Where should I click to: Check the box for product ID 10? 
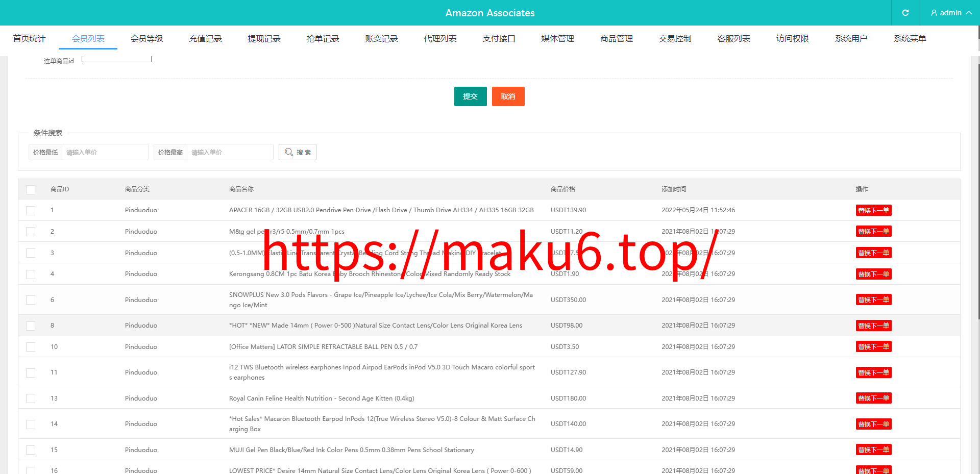point(31,347)
